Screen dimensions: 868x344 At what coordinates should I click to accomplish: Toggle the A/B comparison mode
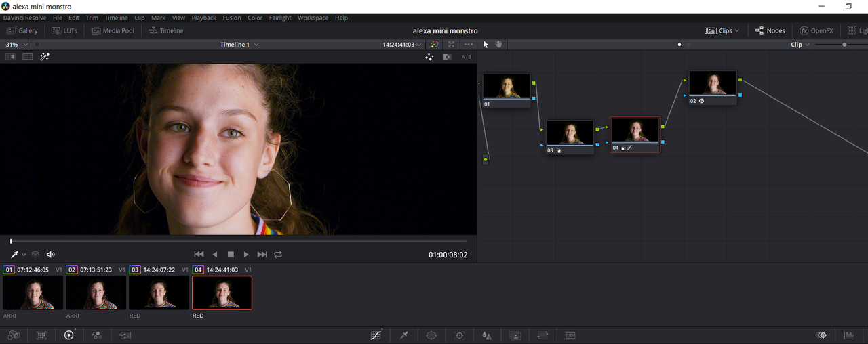coord(467,57)
